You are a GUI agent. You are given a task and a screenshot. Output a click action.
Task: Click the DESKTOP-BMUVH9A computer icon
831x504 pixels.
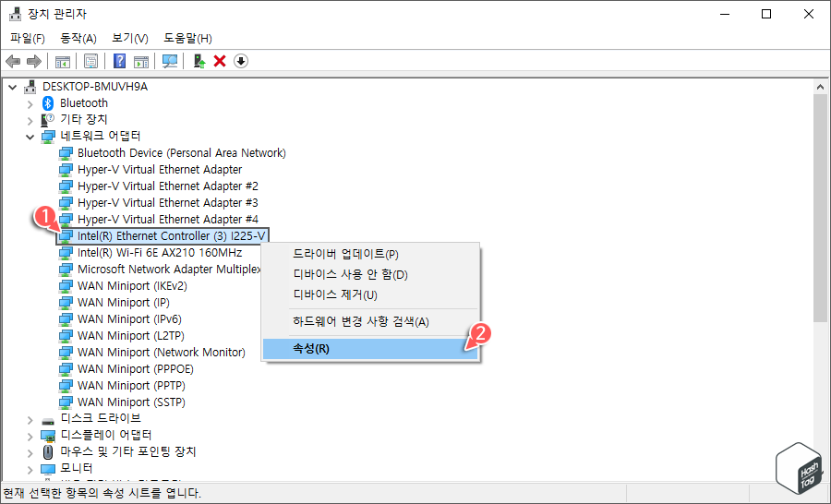tap(30, 87)
